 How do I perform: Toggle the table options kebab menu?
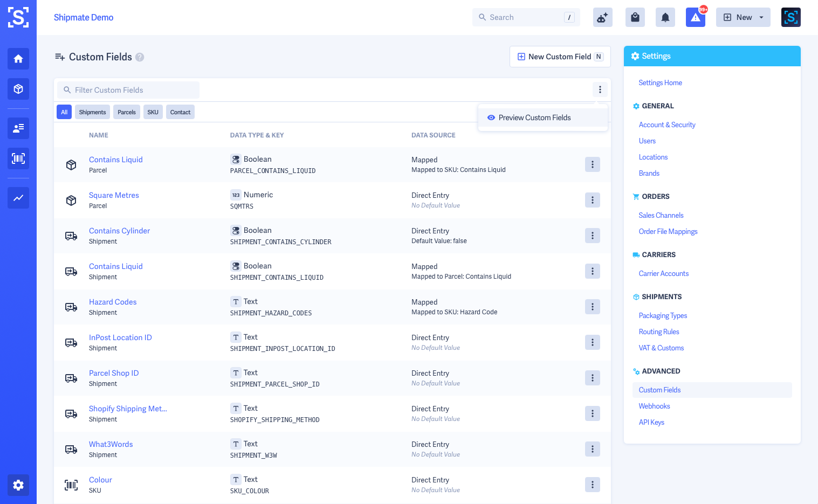point(600,89)
